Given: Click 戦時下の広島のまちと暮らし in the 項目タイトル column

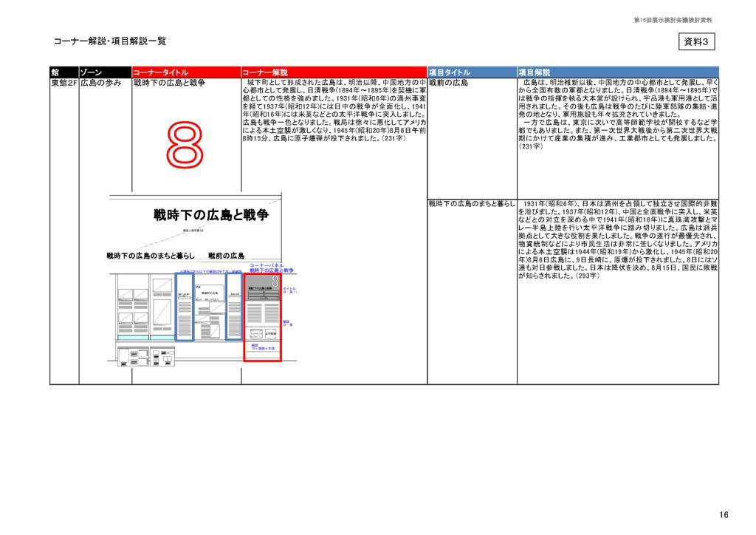Looking at the screenshot, I should (472, 204).
